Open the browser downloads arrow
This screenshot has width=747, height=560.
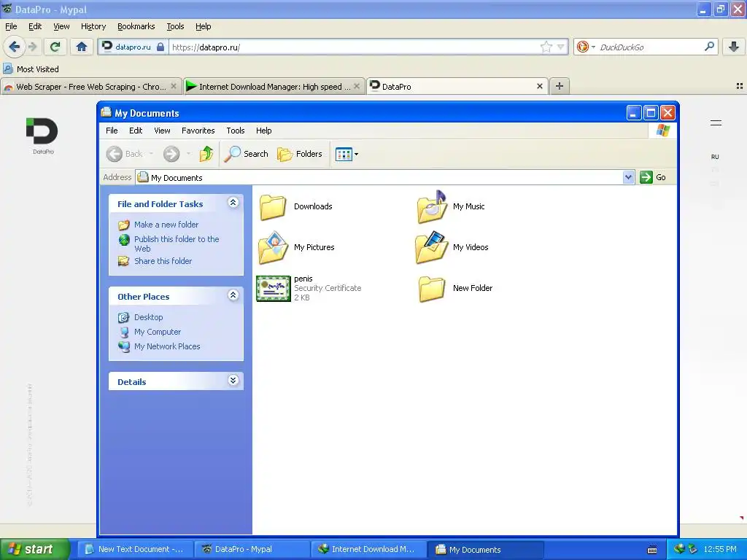point(734,47)
